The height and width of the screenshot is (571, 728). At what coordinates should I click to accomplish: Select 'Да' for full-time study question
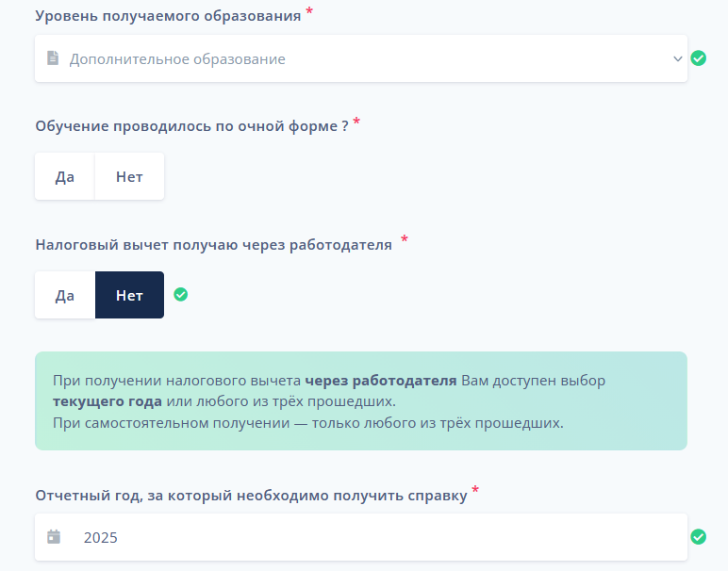coord(65,176)
